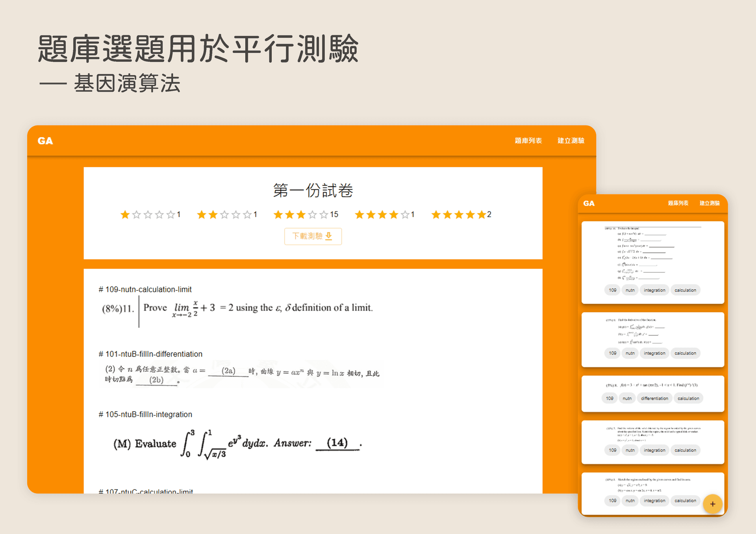Click calculation tag on the Find volume card

tap(685, 450)
